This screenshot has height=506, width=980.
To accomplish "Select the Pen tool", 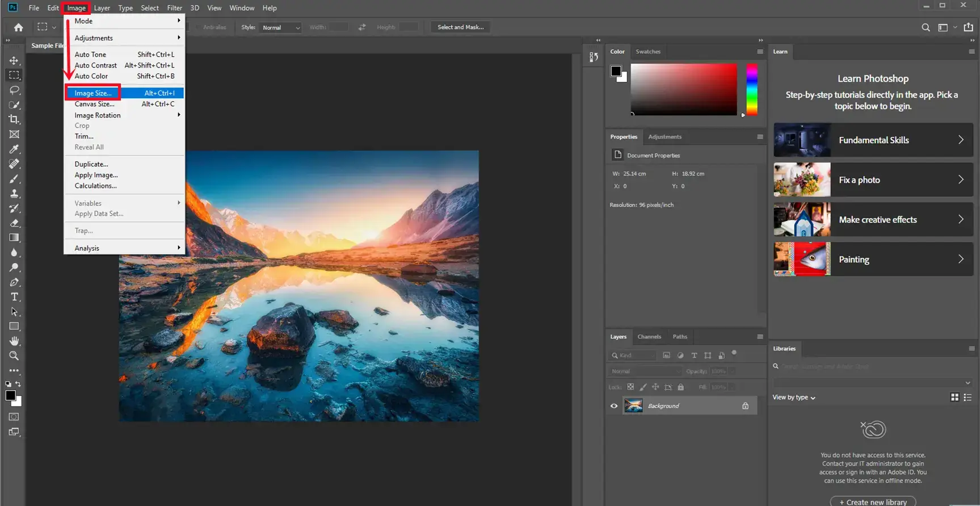I will (14, 282).
